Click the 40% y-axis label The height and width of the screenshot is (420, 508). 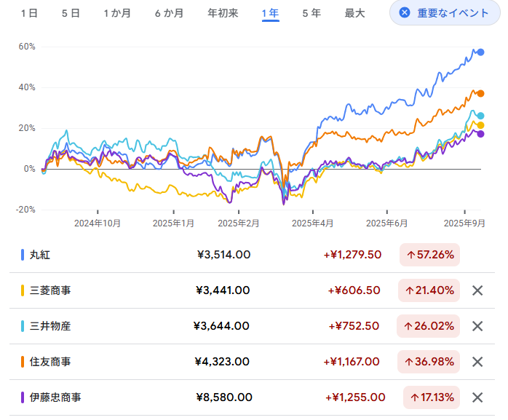(27, 87)
